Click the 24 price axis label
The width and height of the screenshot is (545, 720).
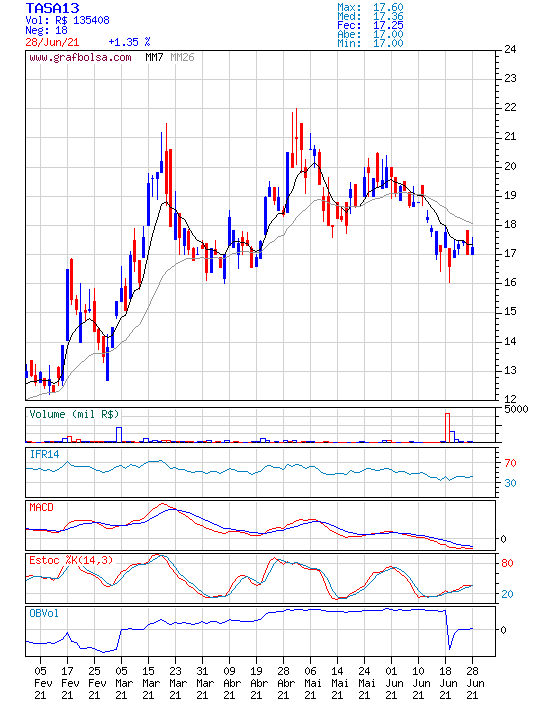tap(510, 50)
